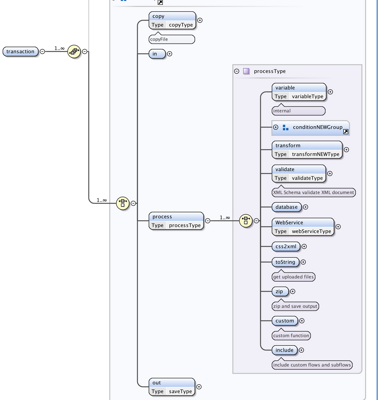Click the processType complex type icon
The height and width of the screenshot is (400, 389).
pyautogui.click(x=246, y=71)
